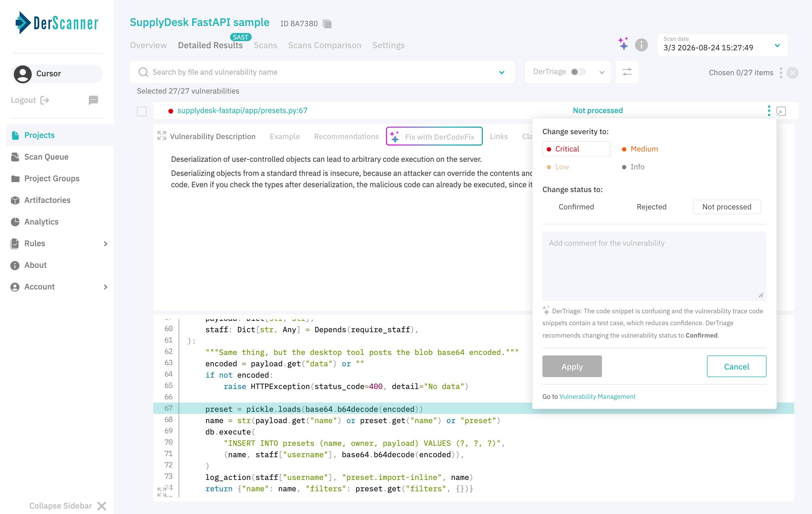Change status to Rejected

[x=651, y=207]
